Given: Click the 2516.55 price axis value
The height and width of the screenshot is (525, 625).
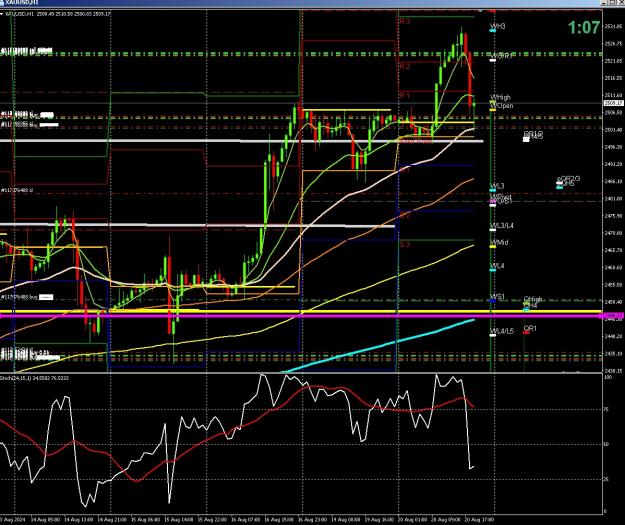Looking at the screenshot, I should click(613, 78).
